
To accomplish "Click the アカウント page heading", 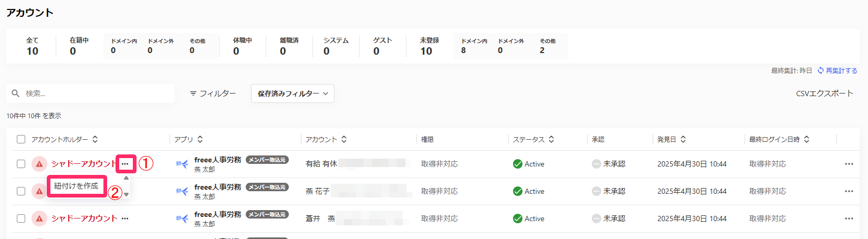I will (30, 13).
